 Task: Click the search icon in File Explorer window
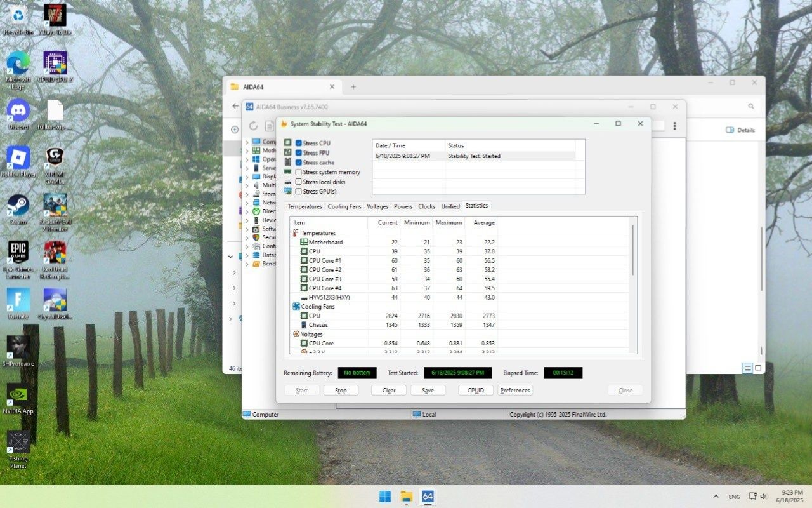pyautogui.click(x=751, y=107)
